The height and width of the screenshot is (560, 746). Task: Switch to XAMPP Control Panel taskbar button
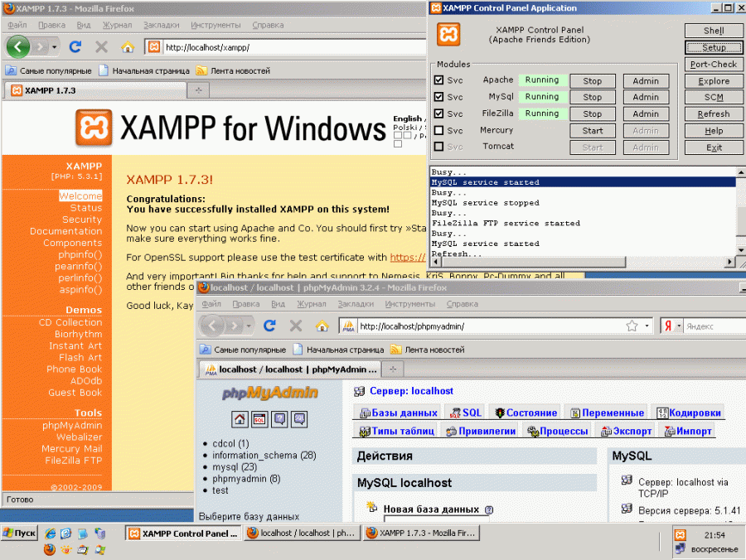click(184, 533)
